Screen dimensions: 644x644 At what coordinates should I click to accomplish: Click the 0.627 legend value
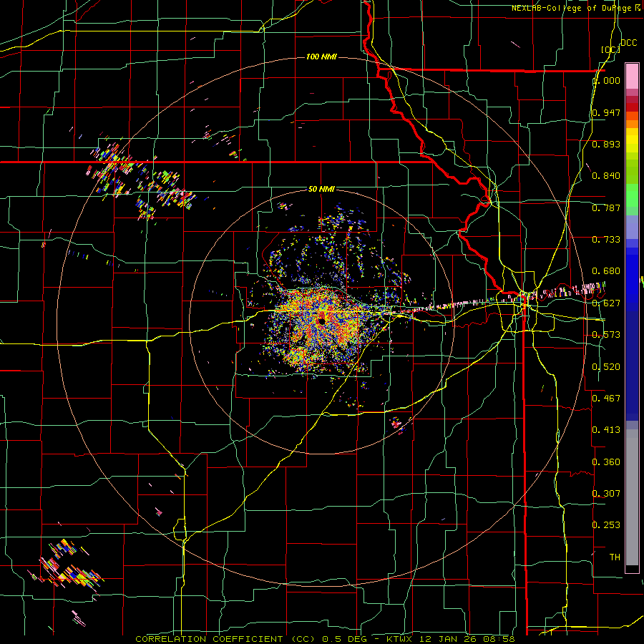[606, 303]
